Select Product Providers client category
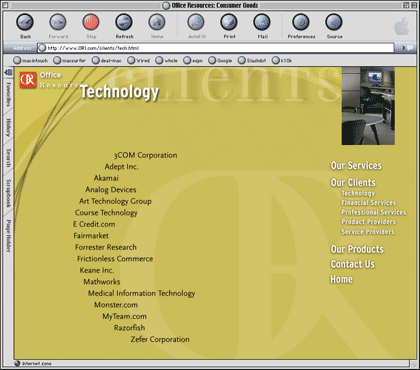Image resolution: width=420 pixels, height=370 pixels. coord(368,222)
